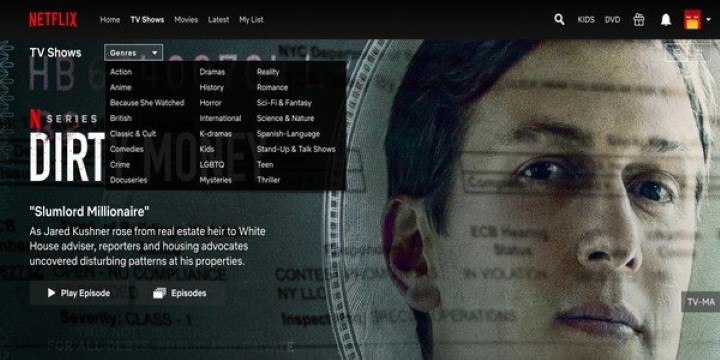Open the notifications bell

coord(665,20)
